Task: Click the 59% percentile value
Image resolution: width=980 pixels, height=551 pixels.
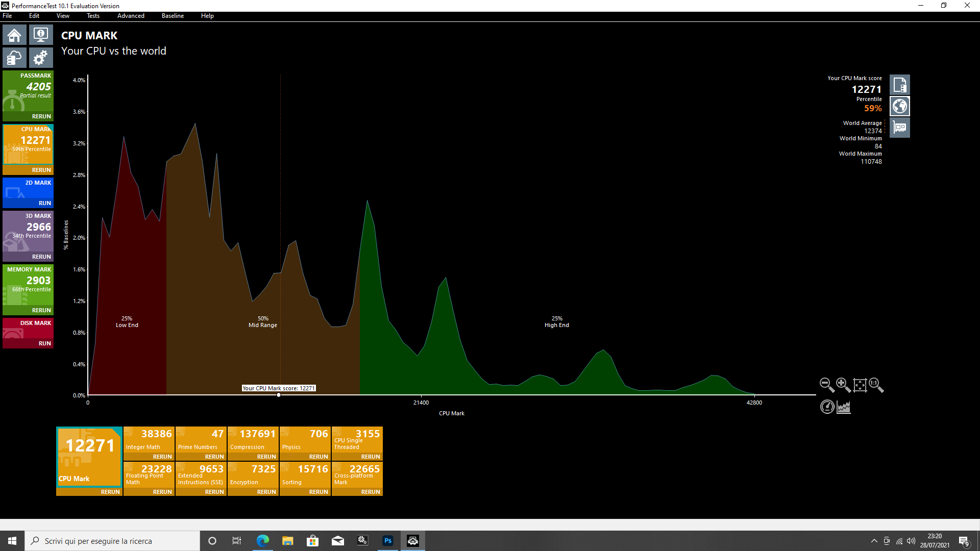Action: point(873,108)
